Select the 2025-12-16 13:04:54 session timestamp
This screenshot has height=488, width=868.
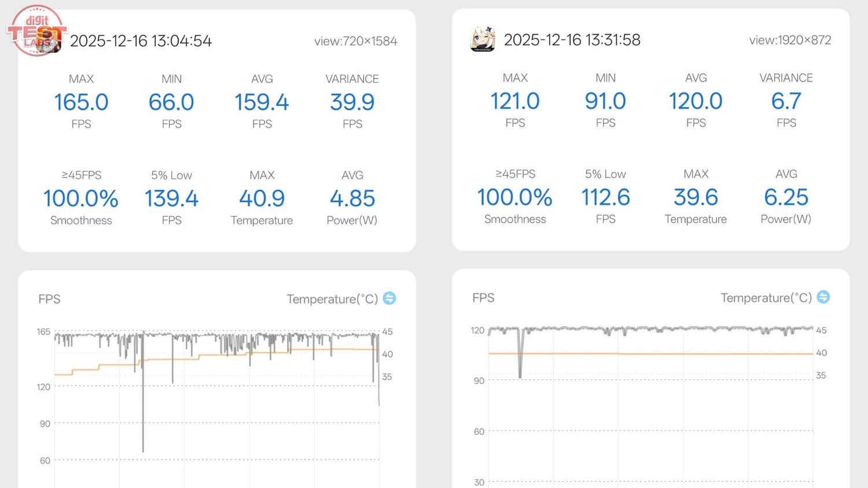tap(141, 41)
